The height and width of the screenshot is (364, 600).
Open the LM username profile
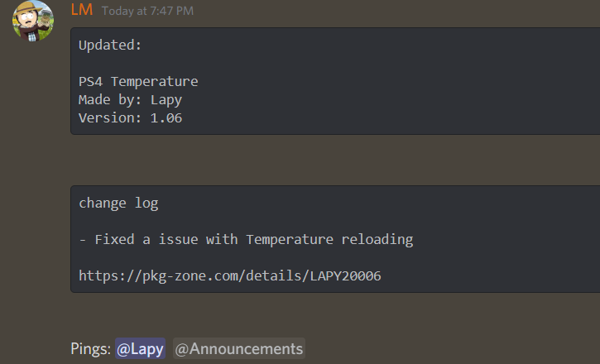coord(82,10)
